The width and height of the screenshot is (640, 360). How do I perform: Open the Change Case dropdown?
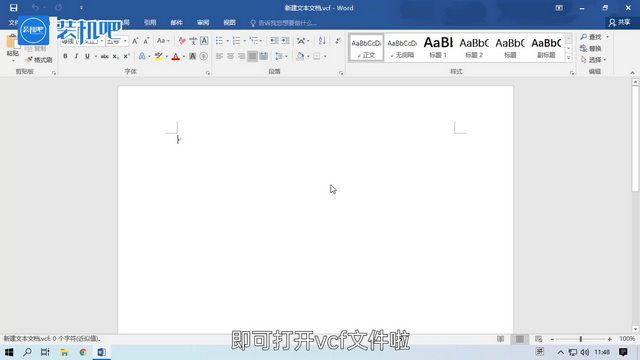pos(163,41)
